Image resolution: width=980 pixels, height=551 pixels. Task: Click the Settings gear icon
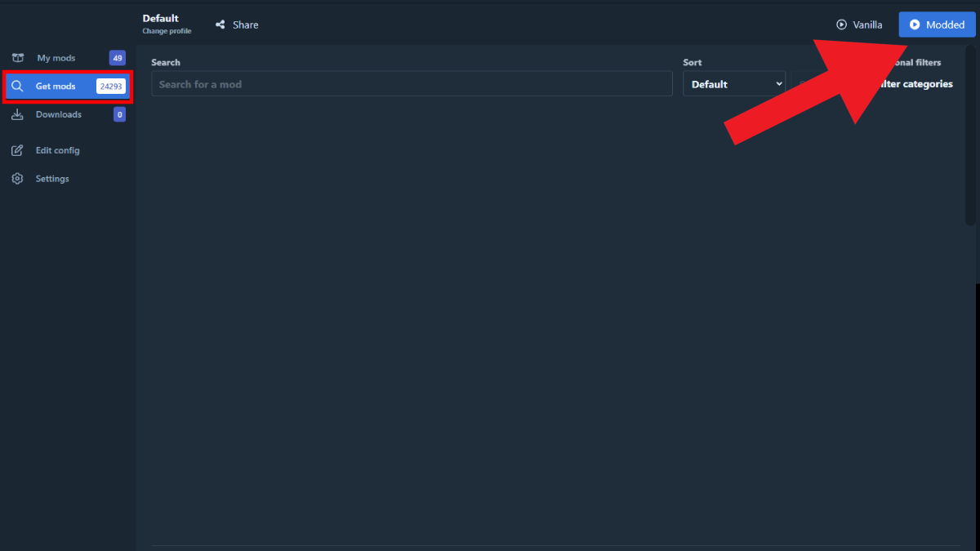17,179
